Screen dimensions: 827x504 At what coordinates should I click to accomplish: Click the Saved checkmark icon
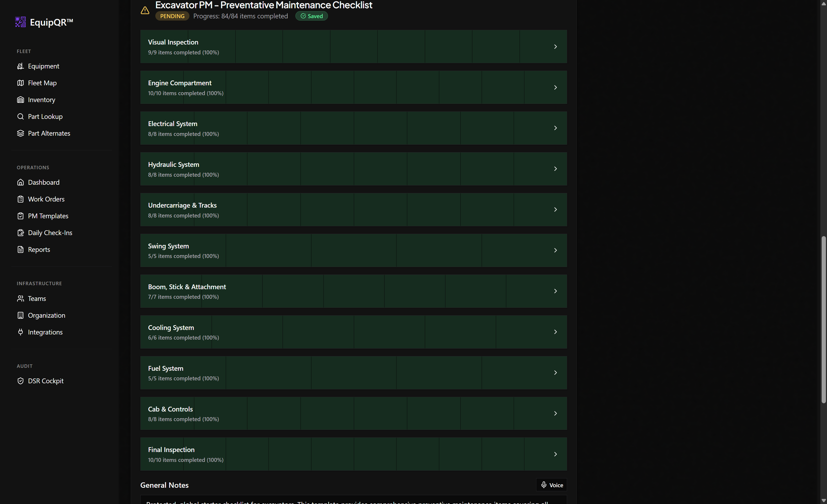[x=303, y=16]
